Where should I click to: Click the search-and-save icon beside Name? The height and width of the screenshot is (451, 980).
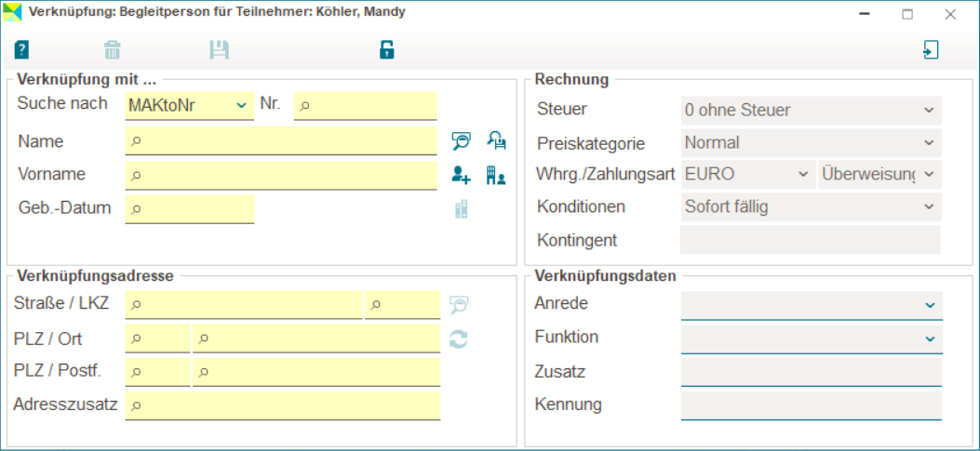496,141
